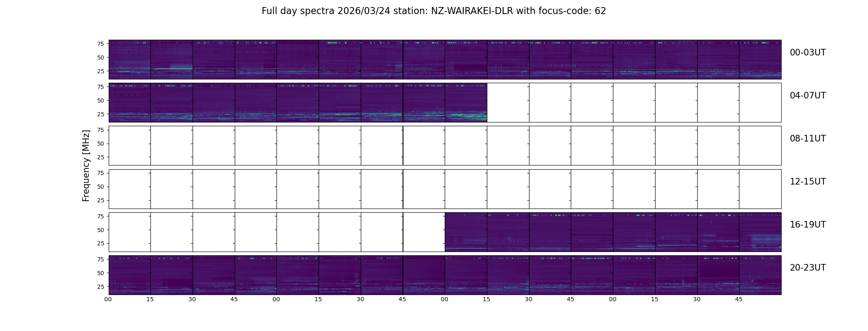Click first empty panel in 08-11UT row
The image size is (868, 331).
click(x=130, y=146)
